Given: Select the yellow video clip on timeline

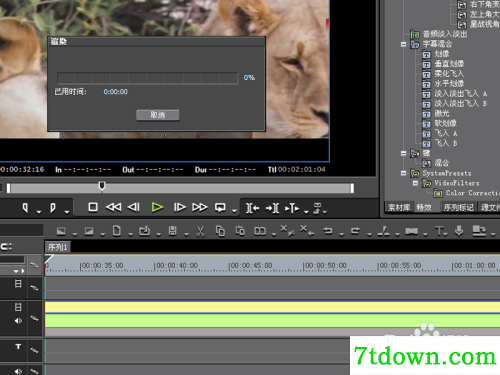Looking at the screenshot, I should [x=272, y=307].
